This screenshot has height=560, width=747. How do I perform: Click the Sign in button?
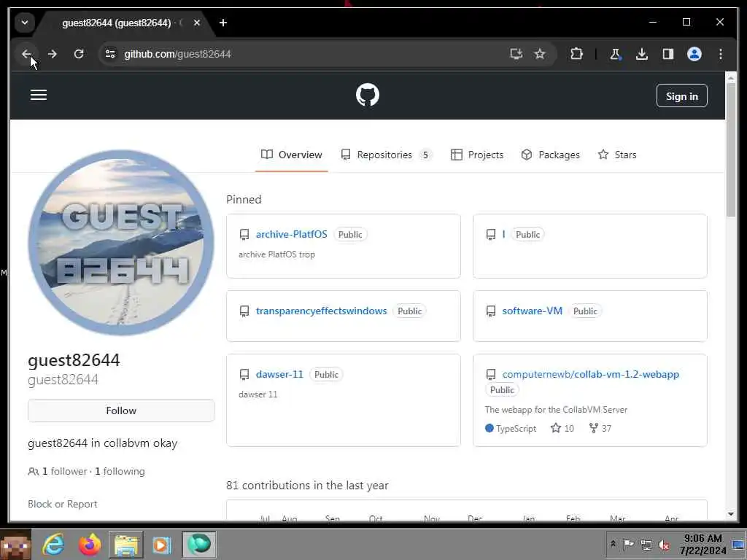682,96
